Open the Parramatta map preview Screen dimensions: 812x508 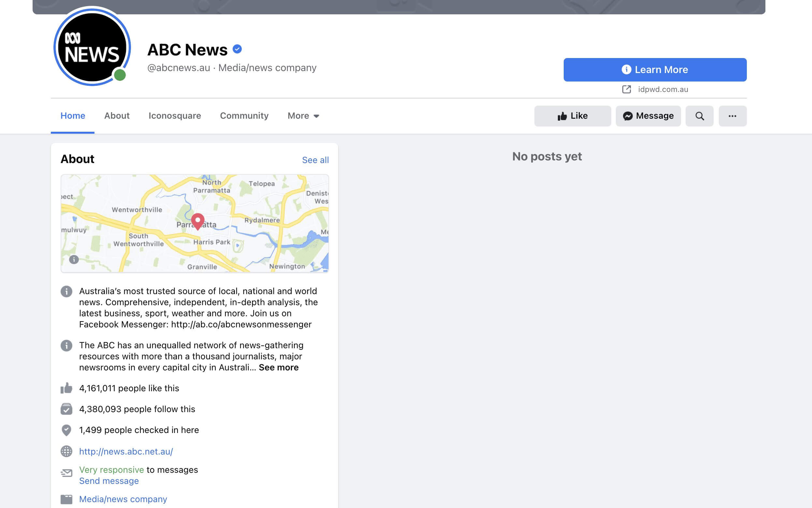[x=195, y=223]
